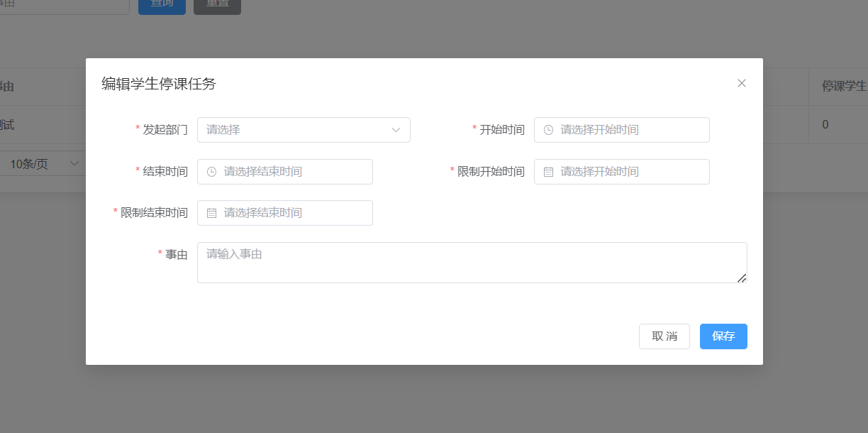
Task: Click clock icon in 结束时间 field
Action: tap(211, 172)
